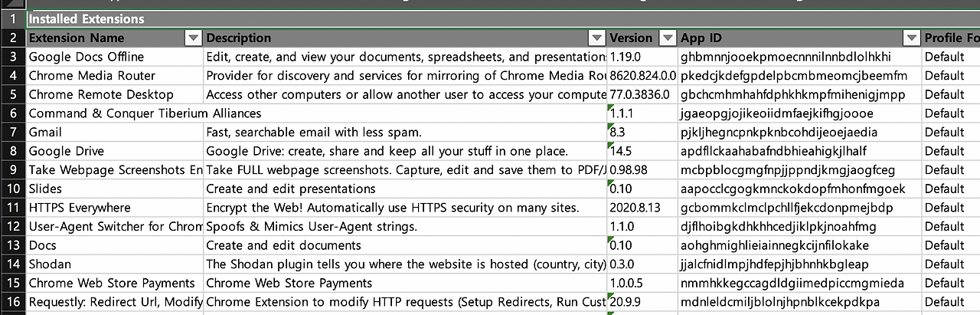Select App ID mdnleldcmiljblolnjhpnblkcekpdkpa
Screen dimensions: 980x315
click(x=800, y=302)
